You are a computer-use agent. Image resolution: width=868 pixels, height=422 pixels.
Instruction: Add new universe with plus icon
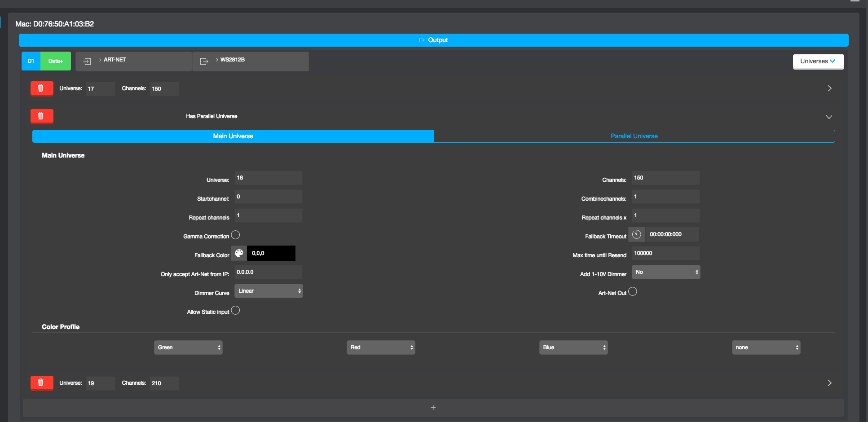[x=433, y=408]
